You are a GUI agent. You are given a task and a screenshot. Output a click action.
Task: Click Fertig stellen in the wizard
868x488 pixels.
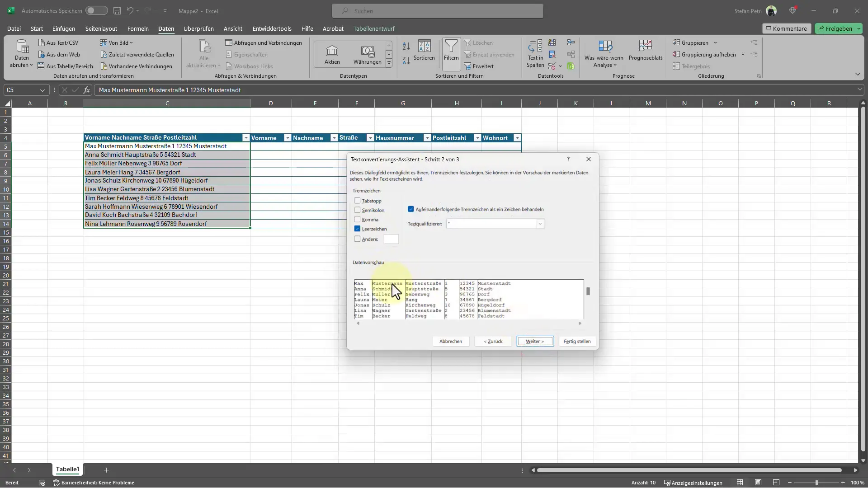point(577,342)
